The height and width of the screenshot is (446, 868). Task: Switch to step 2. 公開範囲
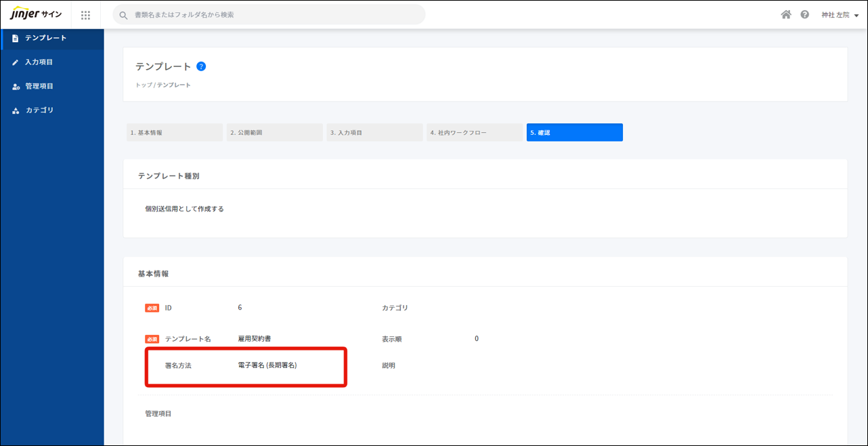274,133
